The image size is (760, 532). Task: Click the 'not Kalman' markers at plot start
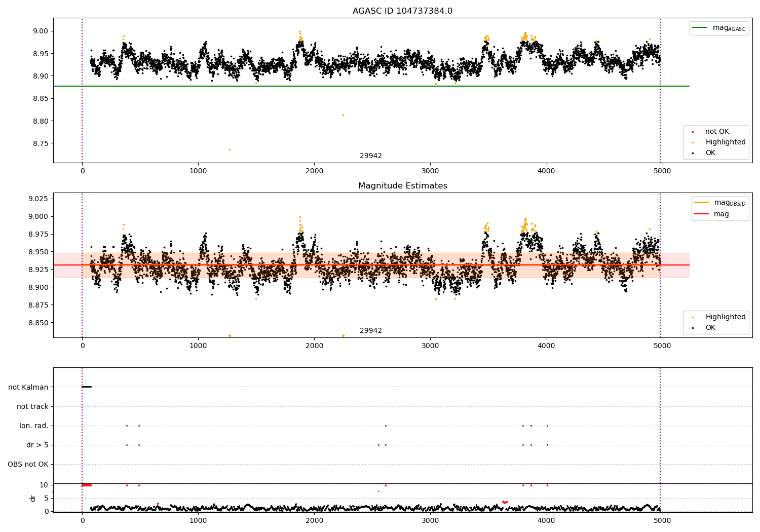87,387
